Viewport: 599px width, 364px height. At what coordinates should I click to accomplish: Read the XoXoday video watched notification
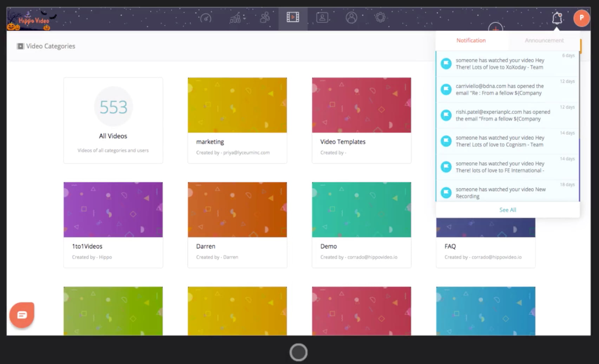pos(500,64)
